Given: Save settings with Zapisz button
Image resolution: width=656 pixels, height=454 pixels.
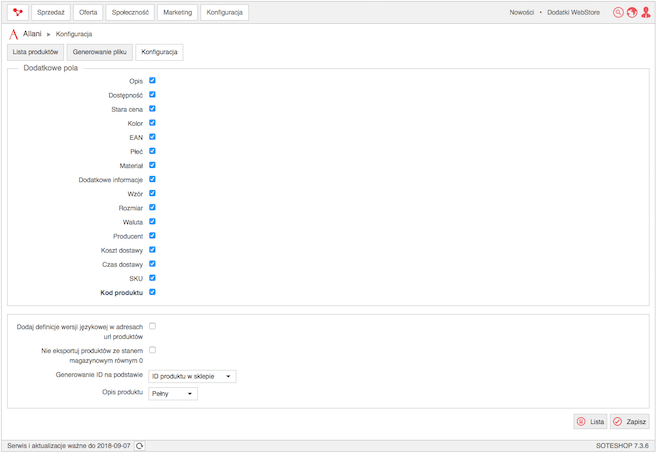Looking at the screenshot, I should pyautogui.click(x=630, y=422).
